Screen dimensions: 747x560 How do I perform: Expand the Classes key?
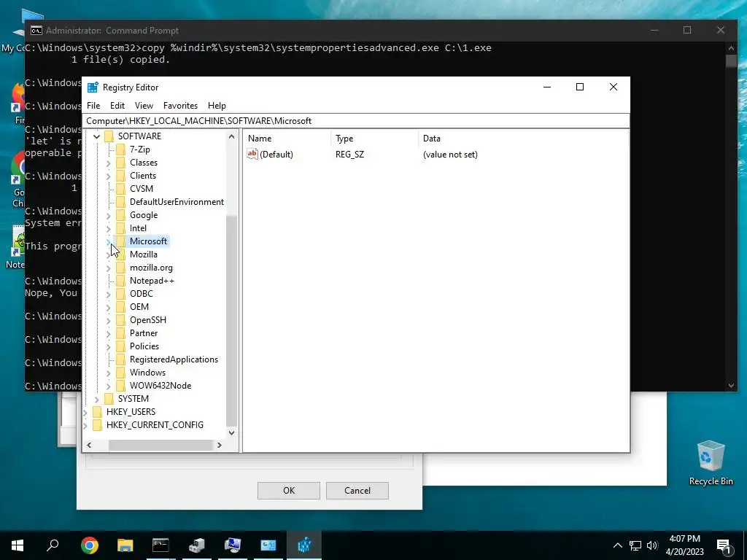(x=109, y=163)
